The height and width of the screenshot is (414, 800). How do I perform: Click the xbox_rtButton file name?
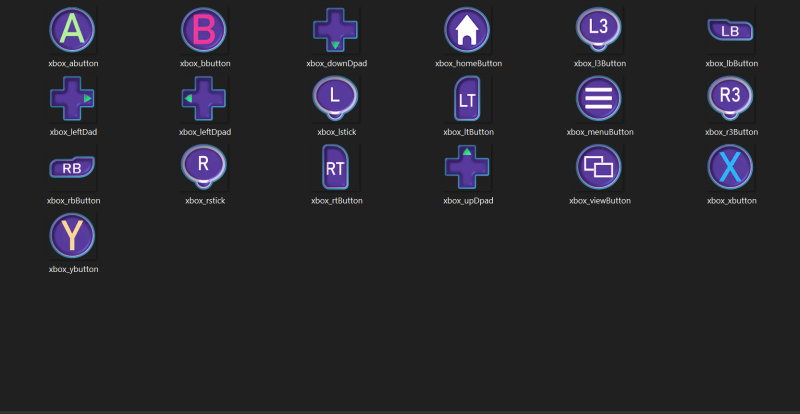(x=337, y=201)
